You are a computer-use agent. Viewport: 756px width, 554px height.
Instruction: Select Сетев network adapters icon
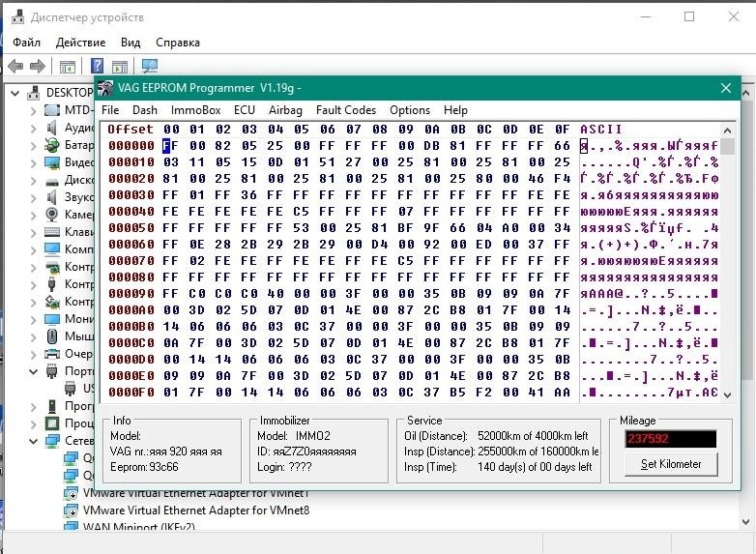(x=52, y=441)
